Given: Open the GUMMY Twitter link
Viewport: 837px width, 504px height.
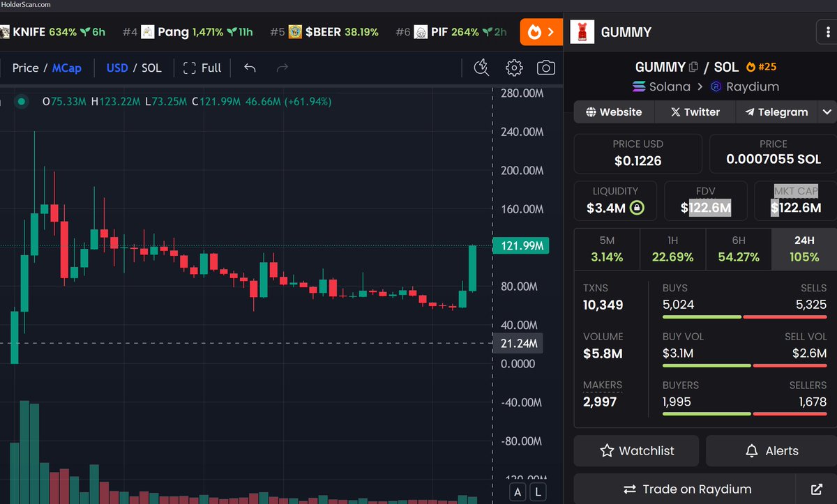Looking at the screenshot, I should [x=695, y=112].
